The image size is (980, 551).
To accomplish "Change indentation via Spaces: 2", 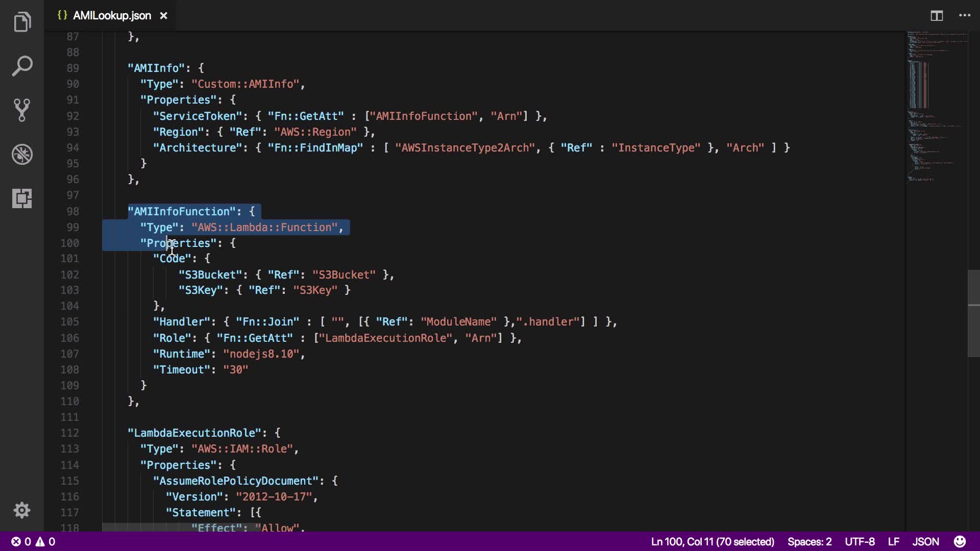I will pyautogui.click(x=809, y=541).
